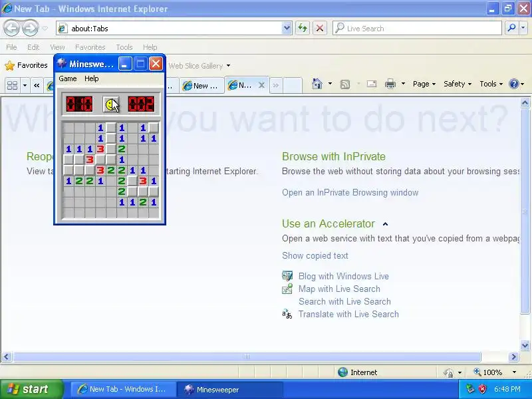Screen dimensions: 532x399
Task: Open the Edit menu
Action: [x=33, y=47]
